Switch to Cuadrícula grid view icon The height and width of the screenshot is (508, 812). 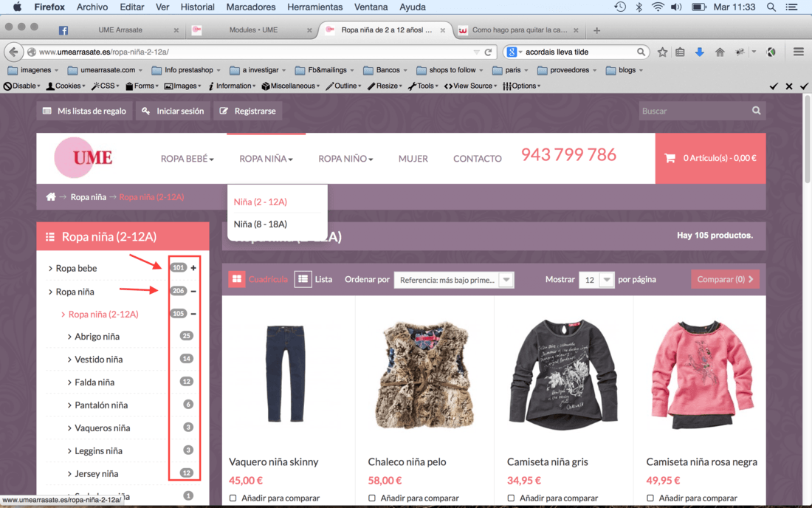[237, 279]
